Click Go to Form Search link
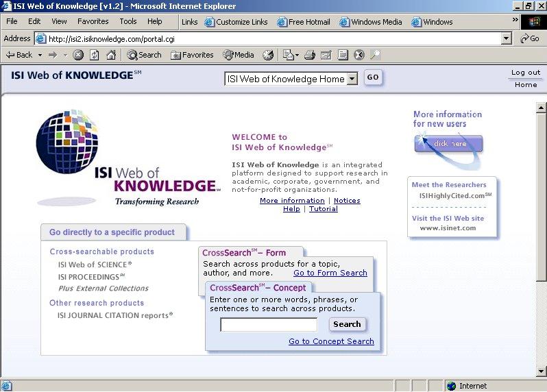Viewport: 547px width, 392px height. tap(330, 273)
